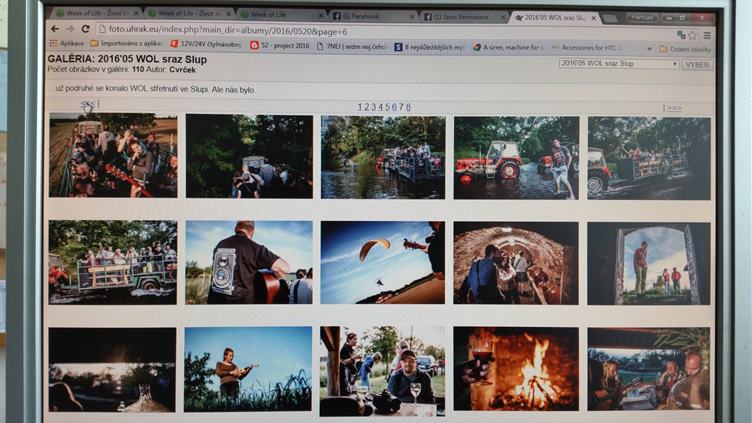The height and width of the screenshot is (423, 752).
Task: Open the 52 - project 2016 bookmark
Action: pyautogui.click(x=280, y=45)
